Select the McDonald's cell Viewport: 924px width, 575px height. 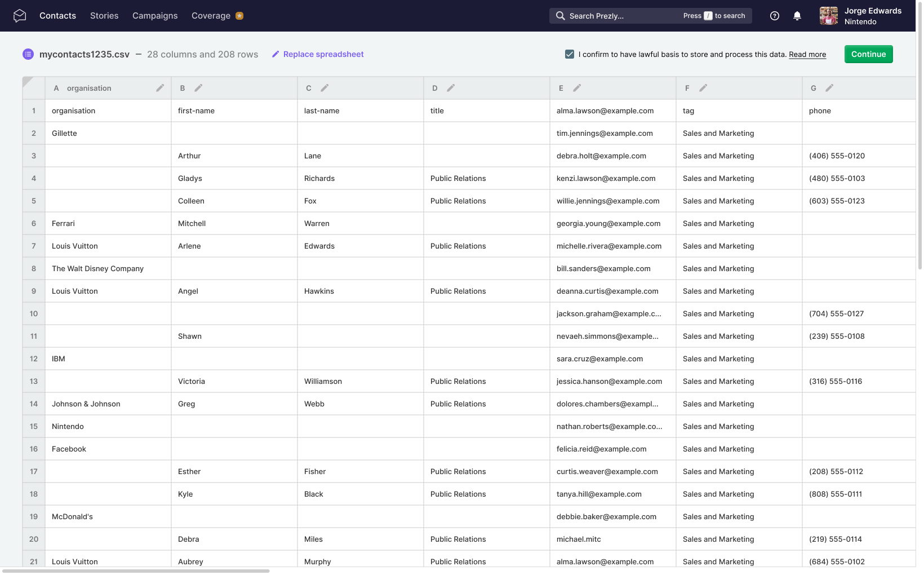click(108, 516)
